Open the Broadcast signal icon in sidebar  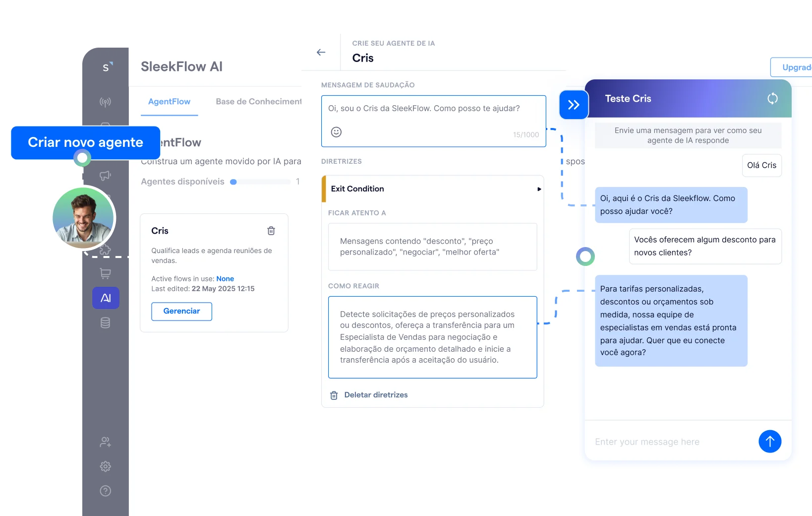coord(105,102)
